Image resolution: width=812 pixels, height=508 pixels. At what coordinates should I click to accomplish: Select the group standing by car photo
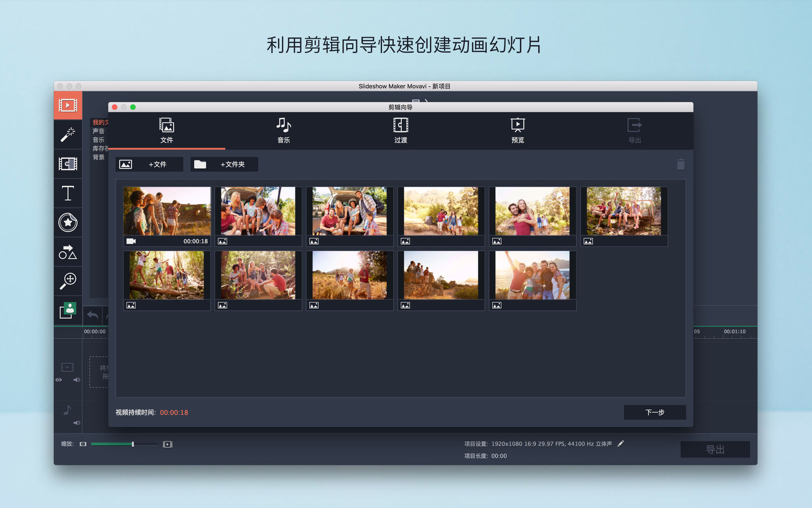[x=350, y=216]
